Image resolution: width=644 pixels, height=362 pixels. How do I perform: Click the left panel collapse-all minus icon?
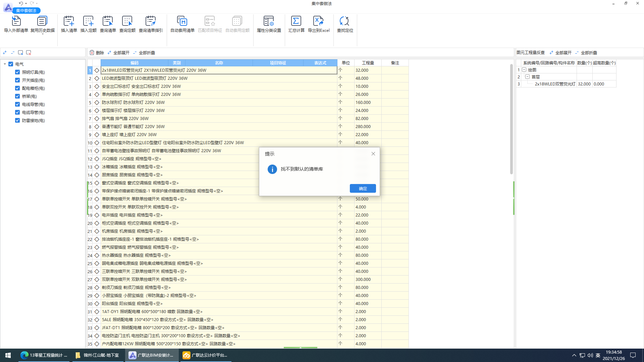coord(12,53)
